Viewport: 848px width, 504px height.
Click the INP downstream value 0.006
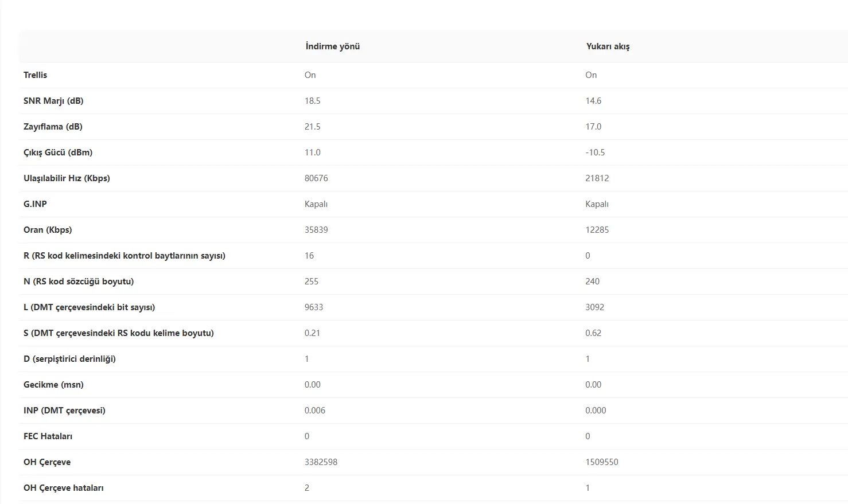315,411
